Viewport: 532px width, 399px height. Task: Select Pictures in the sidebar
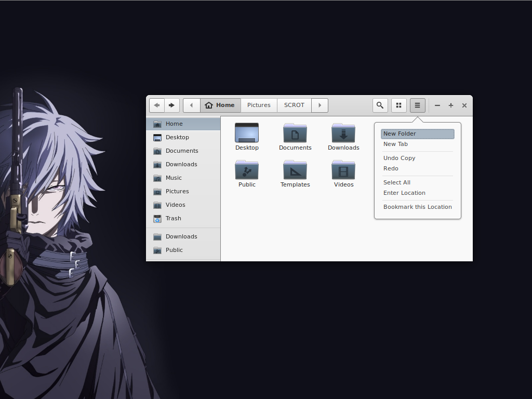point(183,191)
